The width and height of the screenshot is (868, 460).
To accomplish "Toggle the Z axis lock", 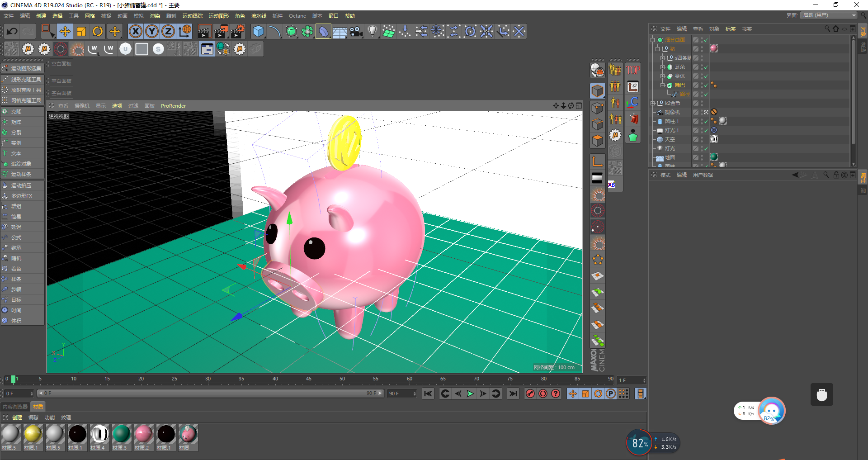I will [x=168, y=31].
